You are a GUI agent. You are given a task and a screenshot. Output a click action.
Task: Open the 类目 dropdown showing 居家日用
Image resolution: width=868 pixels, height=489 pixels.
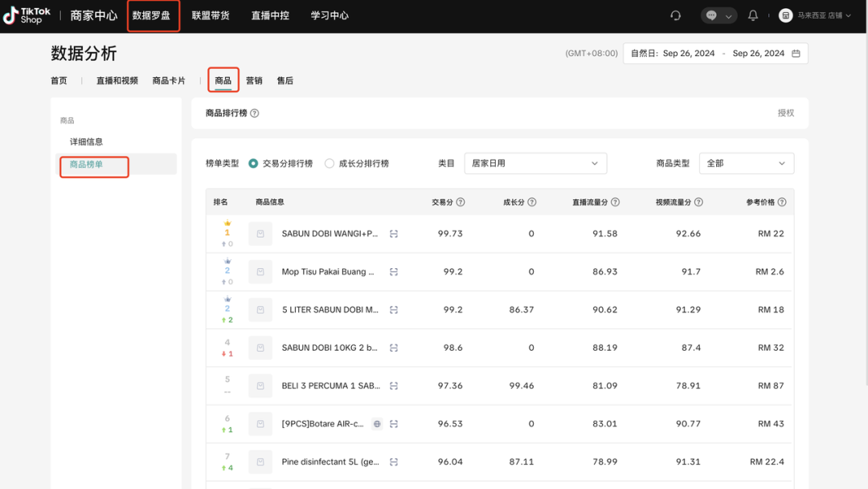(535, 163)
